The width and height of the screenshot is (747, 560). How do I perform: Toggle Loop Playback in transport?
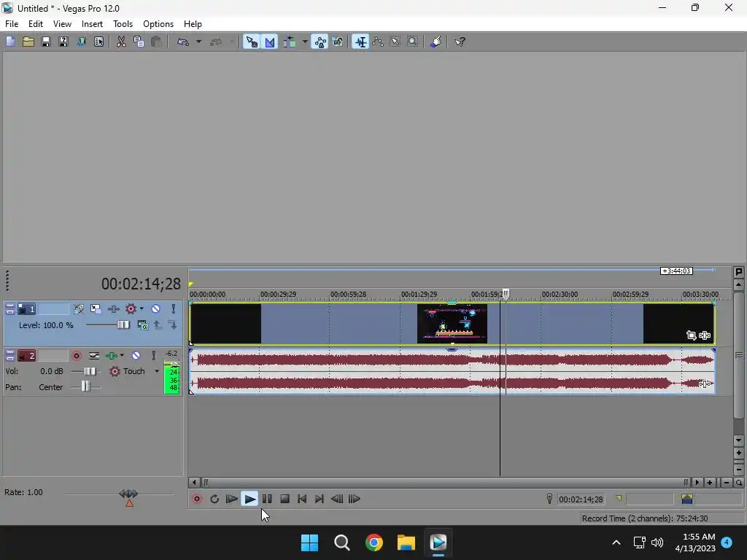(x=214, y=499)
